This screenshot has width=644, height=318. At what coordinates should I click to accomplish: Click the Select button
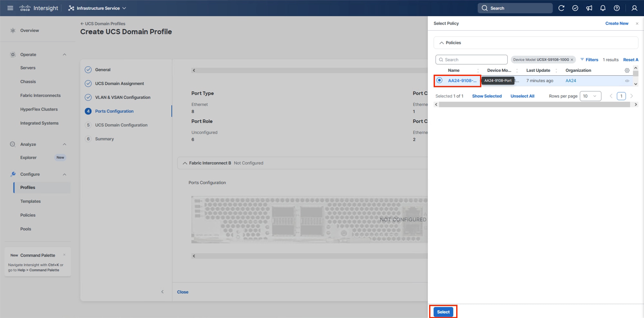click(443, 312)
